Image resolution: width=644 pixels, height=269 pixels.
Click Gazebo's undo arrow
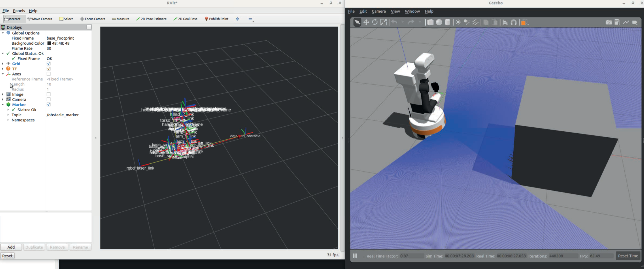(394, 22)
